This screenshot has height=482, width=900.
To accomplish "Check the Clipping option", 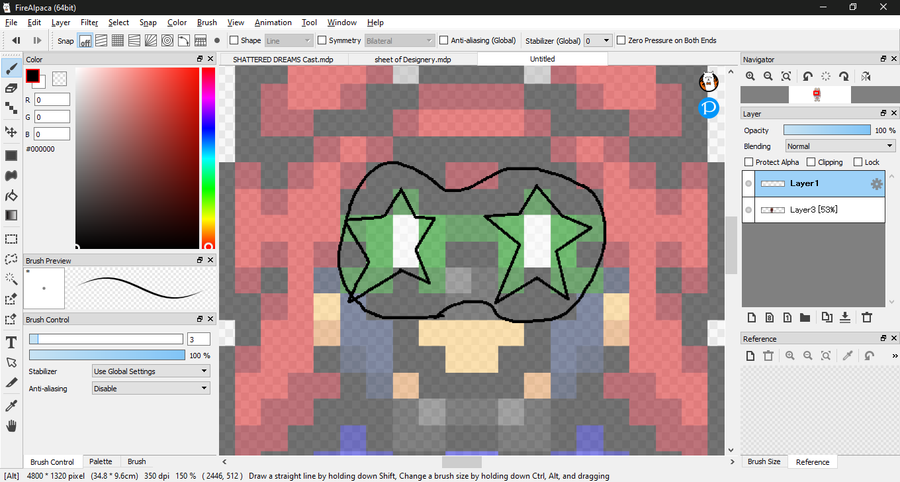I will 811,162.
